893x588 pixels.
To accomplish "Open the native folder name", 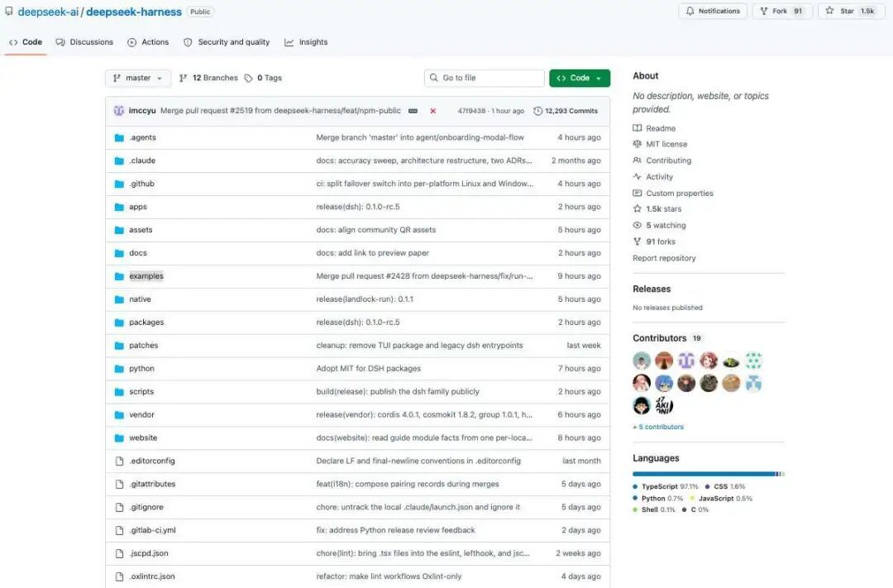I will click(x=140, y=299).
